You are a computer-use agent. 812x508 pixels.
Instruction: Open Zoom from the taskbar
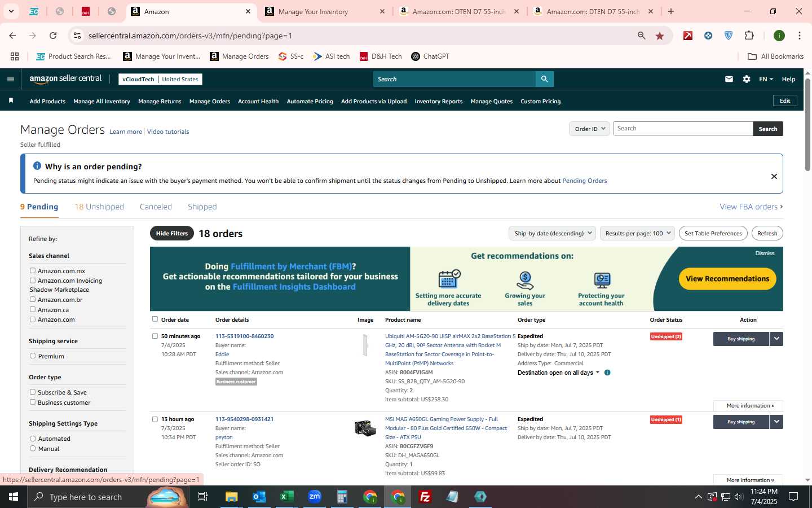click(x=314, y=497)
